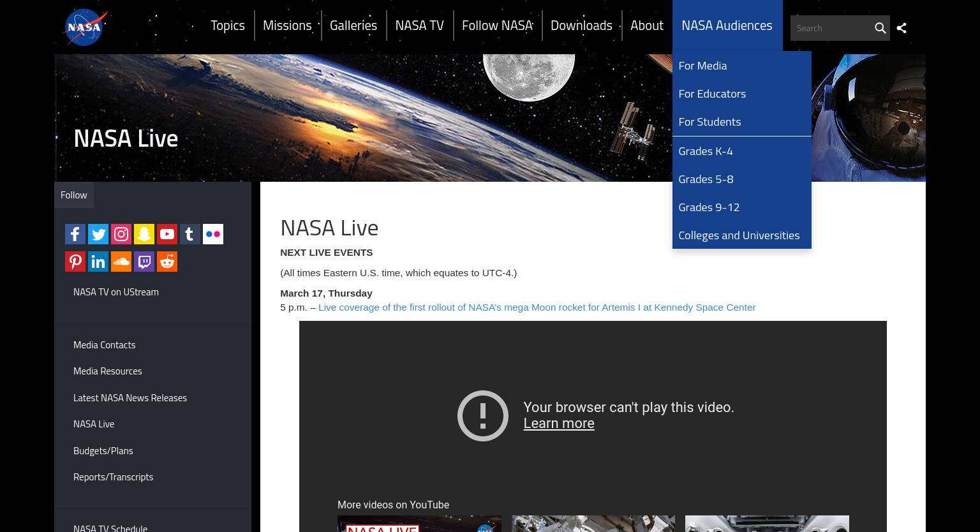The height and width of the screenshot is (532, 980).
Task: Open NASA TV on UStream link
Action: (x=116, y=292)
